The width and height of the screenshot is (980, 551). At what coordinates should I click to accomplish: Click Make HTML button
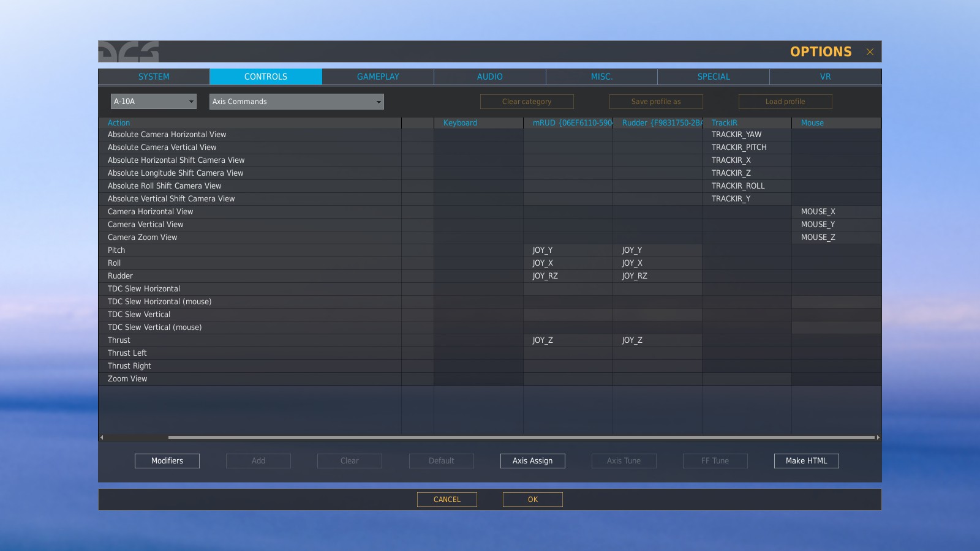point(807,461)
